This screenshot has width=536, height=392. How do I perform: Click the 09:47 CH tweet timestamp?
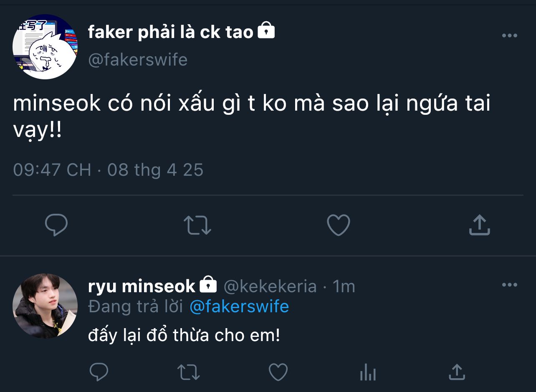click(52, 170)
